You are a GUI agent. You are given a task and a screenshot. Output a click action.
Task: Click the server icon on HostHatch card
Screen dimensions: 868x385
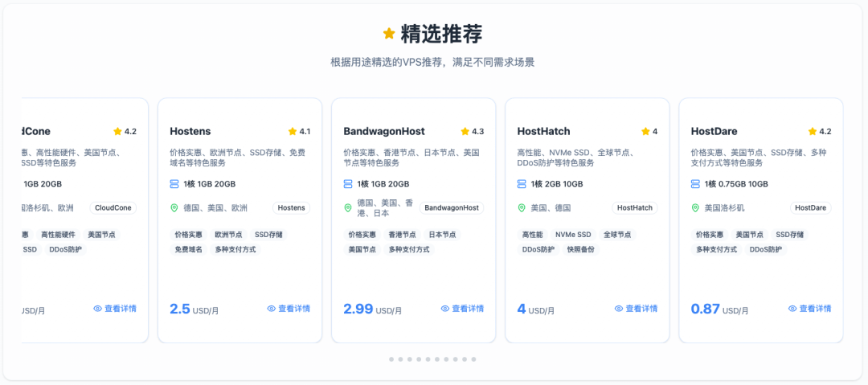point(522,183)
